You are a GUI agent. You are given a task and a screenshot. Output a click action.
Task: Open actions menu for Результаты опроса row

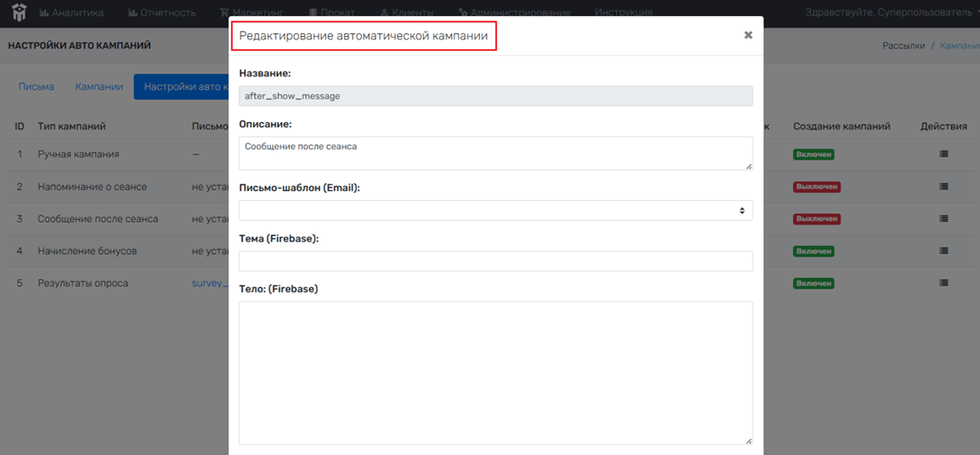click(x=943, y=284)
